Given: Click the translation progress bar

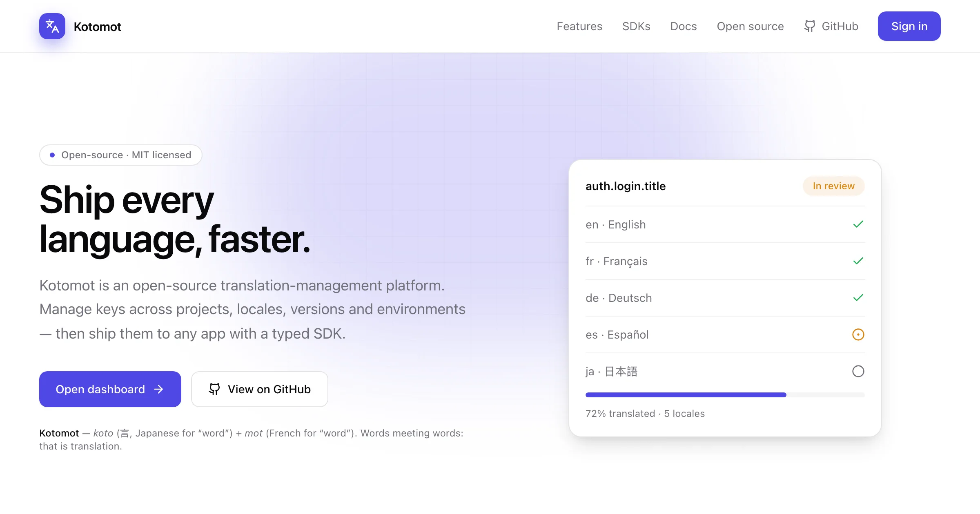Looking at the screenshot, I should coord(725,395).
